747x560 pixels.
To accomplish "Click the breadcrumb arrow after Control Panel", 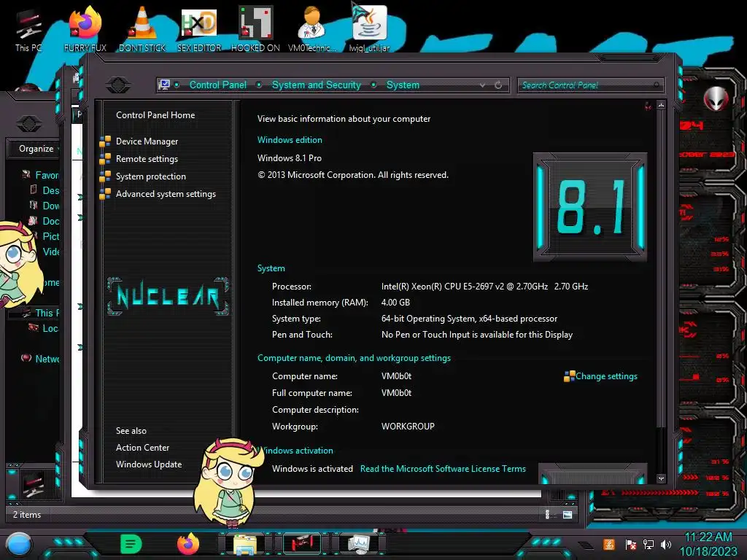I will (259, 85).
